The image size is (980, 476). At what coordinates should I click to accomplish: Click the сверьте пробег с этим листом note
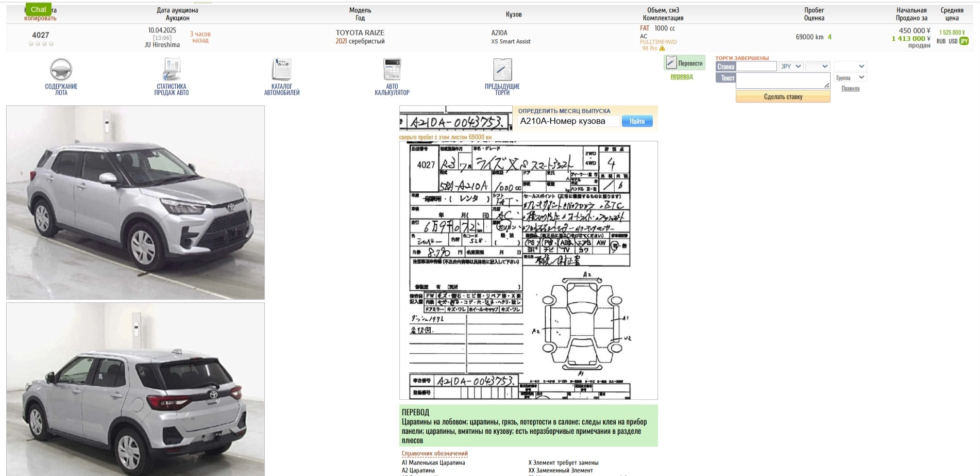[x=445, y=137]
